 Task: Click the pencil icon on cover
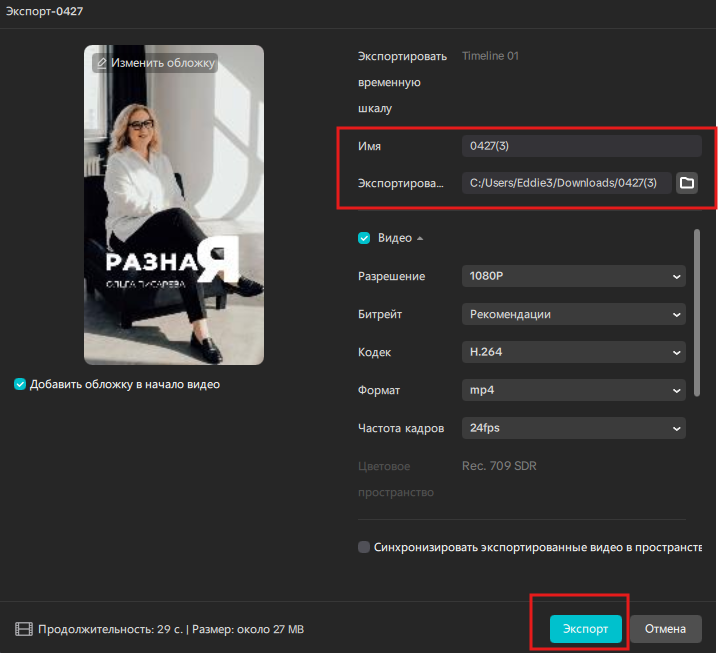tap(102, 63)
